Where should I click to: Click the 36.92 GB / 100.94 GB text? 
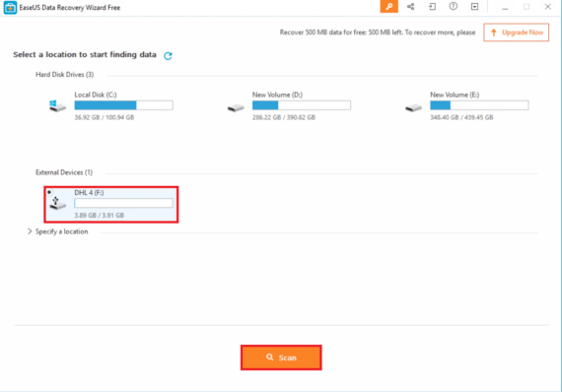pyautogui.click(x=104, y=117)
